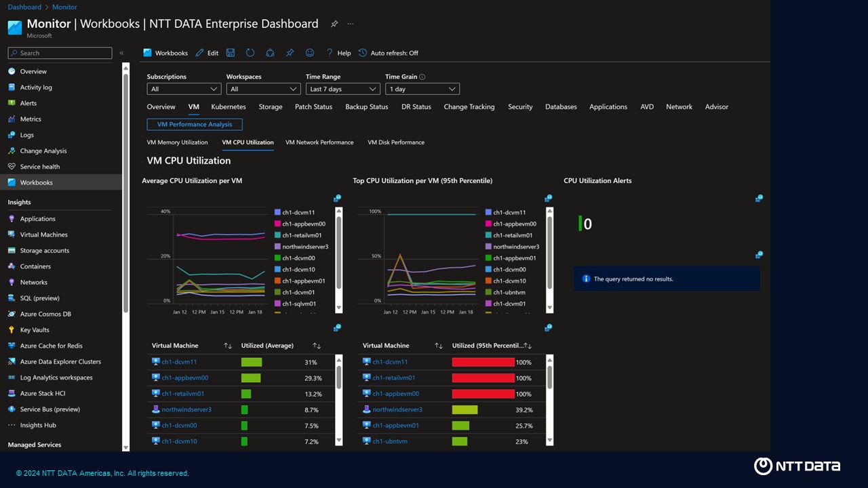The height and width of the screenshot is (488, 868).
Task: Switch to Kubernetes tab
Action: coord(229,107)
